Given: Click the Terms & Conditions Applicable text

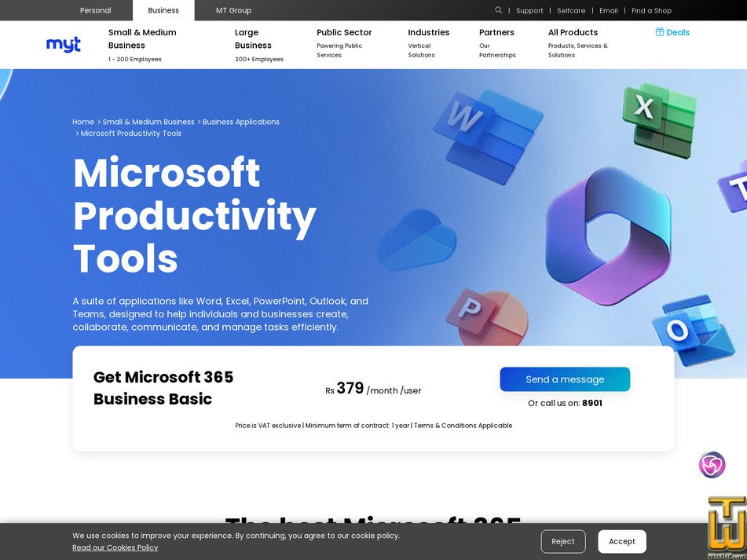Looking at the screenshot, I should (463, 426).
